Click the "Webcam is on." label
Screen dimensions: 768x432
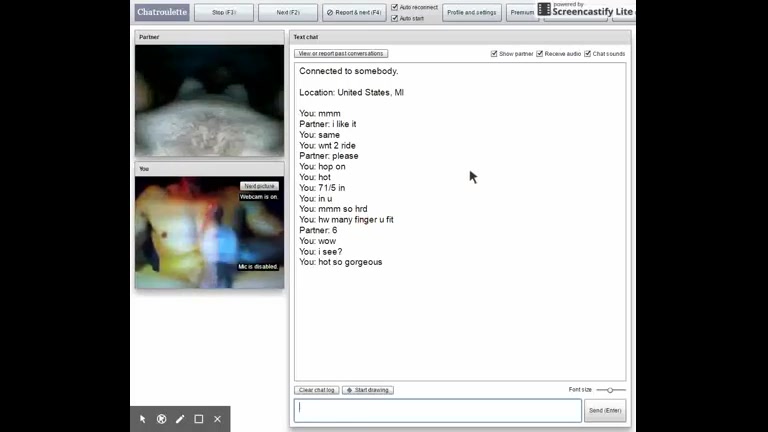point(259,197)
